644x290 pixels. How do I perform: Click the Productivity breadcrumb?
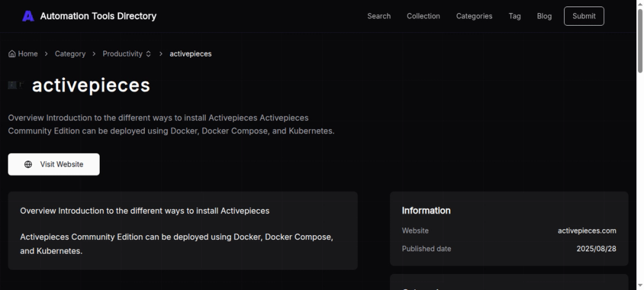coord(122,54)
